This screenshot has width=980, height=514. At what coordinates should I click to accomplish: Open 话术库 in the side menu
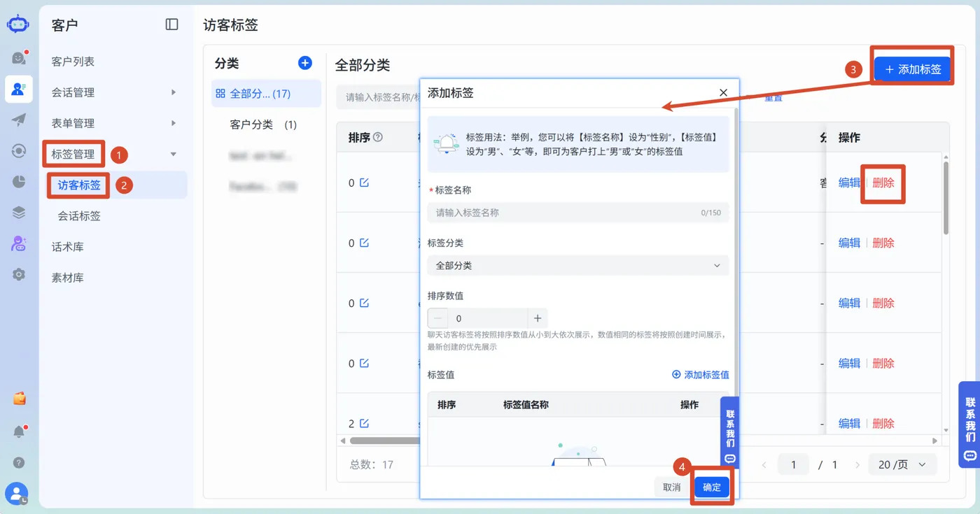pos(68,247)
